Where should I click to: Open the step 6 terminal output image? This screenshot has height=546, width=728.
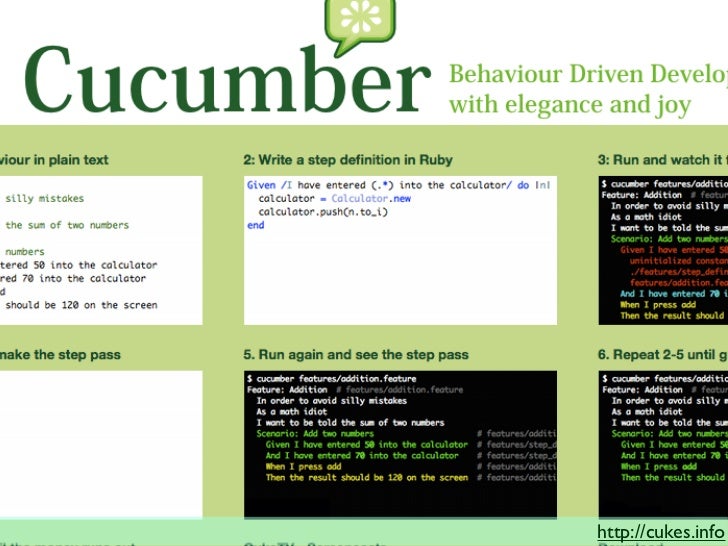(x=663, y=444)
